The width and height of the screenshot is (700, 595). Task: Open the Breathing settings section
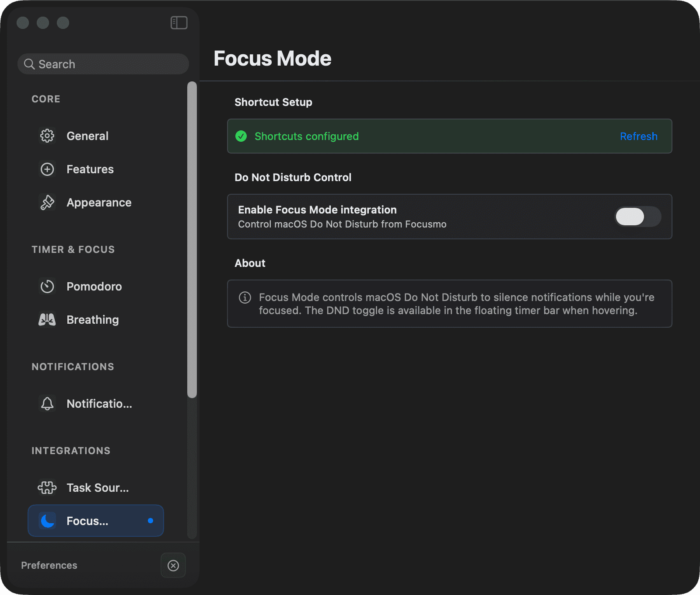(96, 319)
